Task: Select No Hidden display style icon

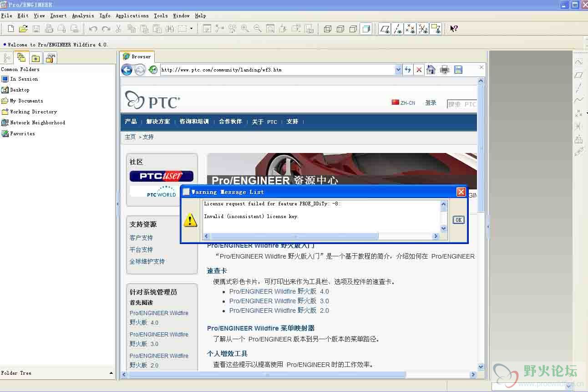Action: click(353, 29)
